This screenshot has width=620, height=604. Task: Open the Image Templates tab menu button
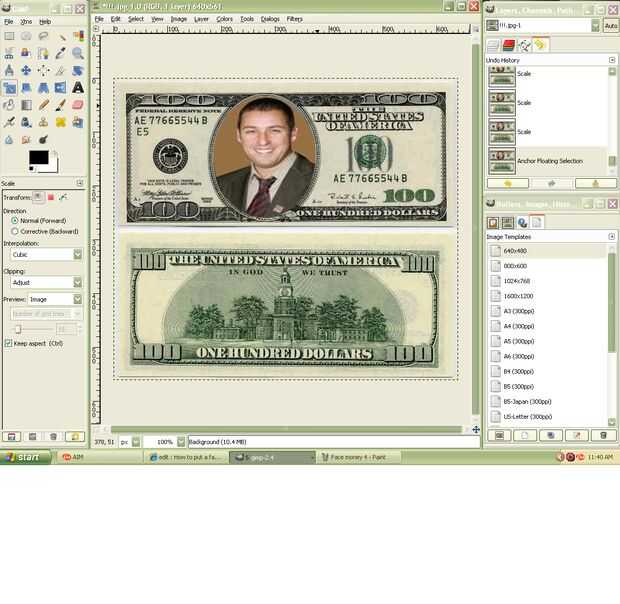click(612, 236)
